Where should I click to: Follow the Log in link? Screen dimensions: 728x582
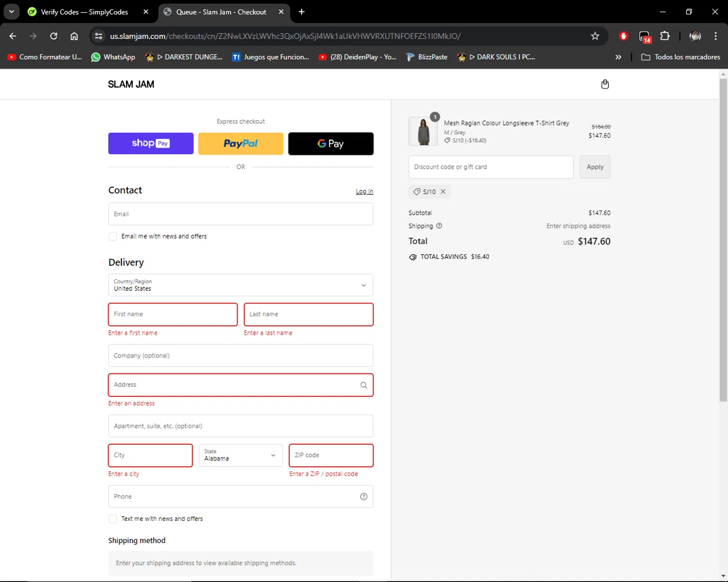coord(364,192)
